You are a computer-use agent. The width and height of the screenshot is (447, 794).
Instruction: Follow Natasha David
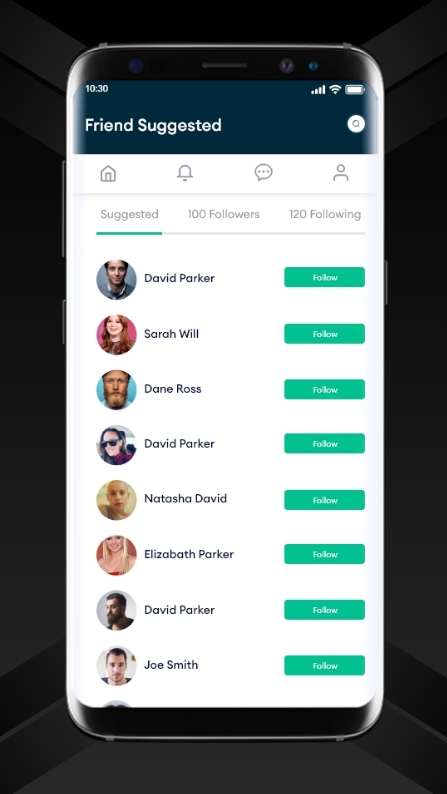pos(324,500)
